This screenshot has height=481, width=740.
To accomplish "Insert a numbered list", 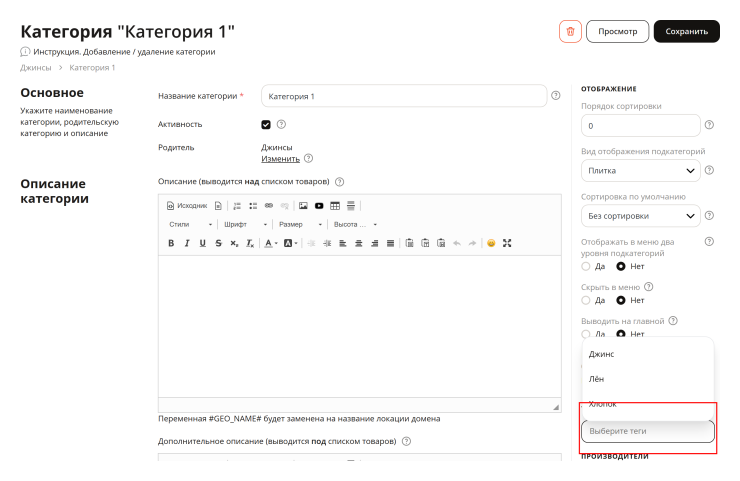I will [237, 206].
